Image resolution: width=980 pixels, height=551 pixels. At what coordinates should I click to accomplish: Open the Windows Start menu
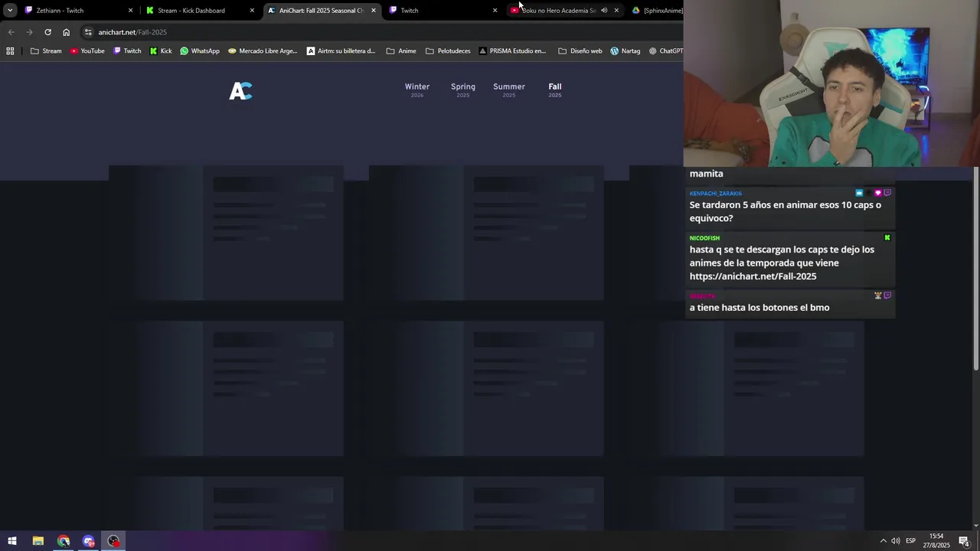[12, 541]
